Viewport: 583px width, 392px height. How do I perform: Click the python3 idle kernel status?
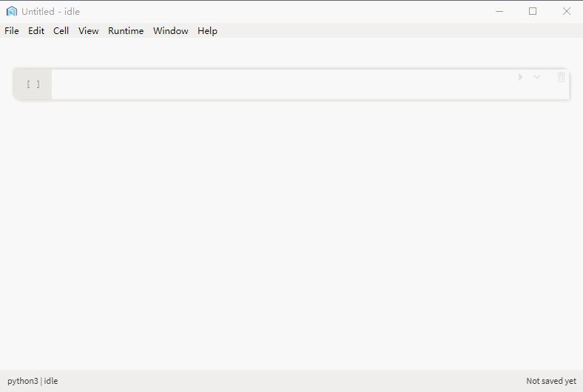[x=33, y=381]
